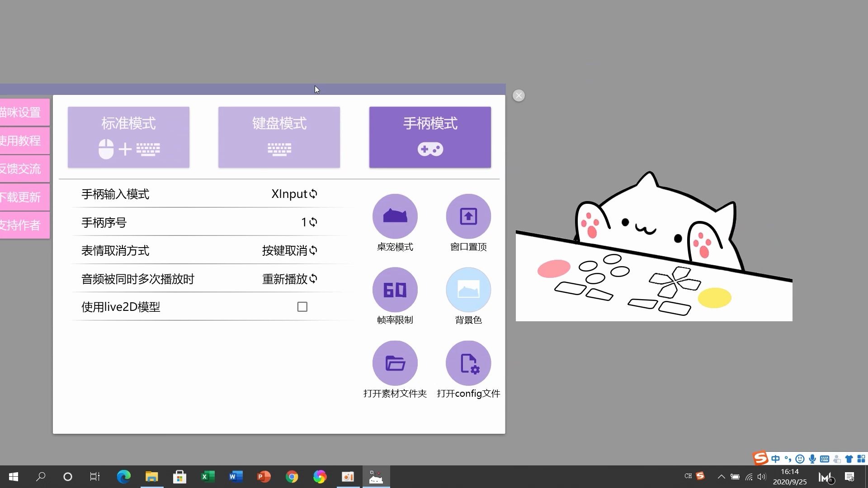Open the notification action center
Viewport: 868px width, 488px height.
click(849, 477)
